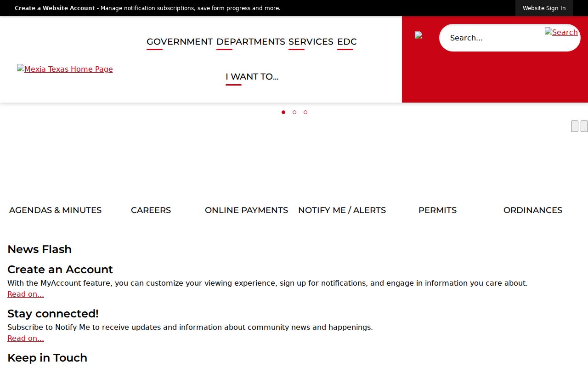This screenshot has width=588, height=368.
Task: Click the Create an Account headline
Action: 60,270
